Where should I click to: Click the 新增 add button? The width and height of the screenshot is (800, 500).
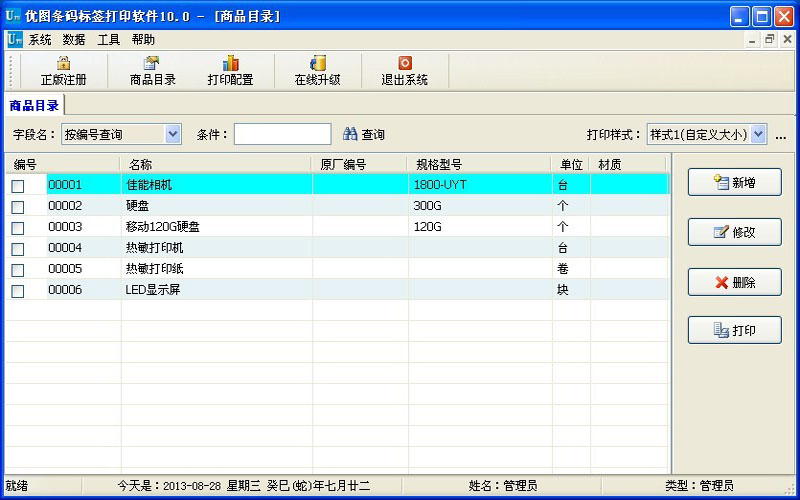(x=734, y=182)
